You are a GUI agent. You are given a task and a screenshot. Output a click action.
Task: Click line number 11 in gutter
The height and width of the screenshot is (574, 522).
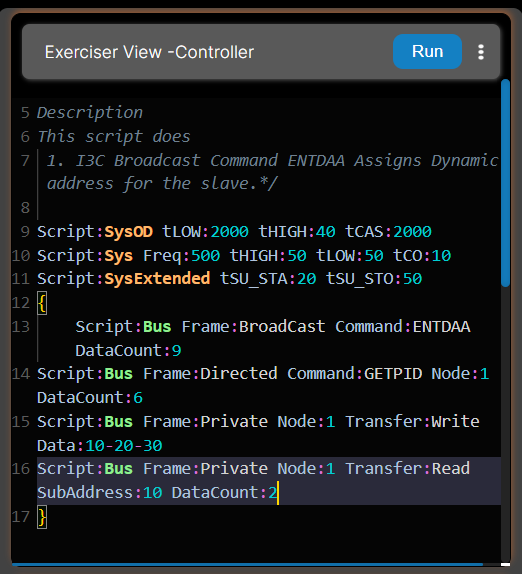click(x=20, y=279)
